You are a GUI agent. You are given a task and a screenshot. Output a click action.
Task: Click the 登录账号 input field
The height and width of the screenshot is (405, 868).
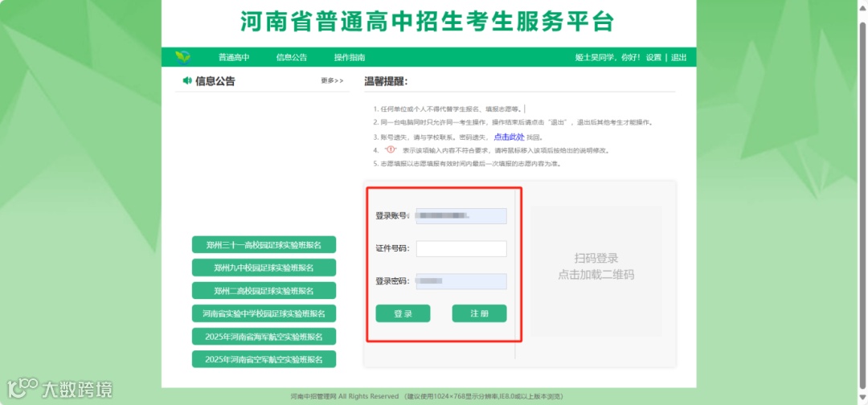pos(461,216)
